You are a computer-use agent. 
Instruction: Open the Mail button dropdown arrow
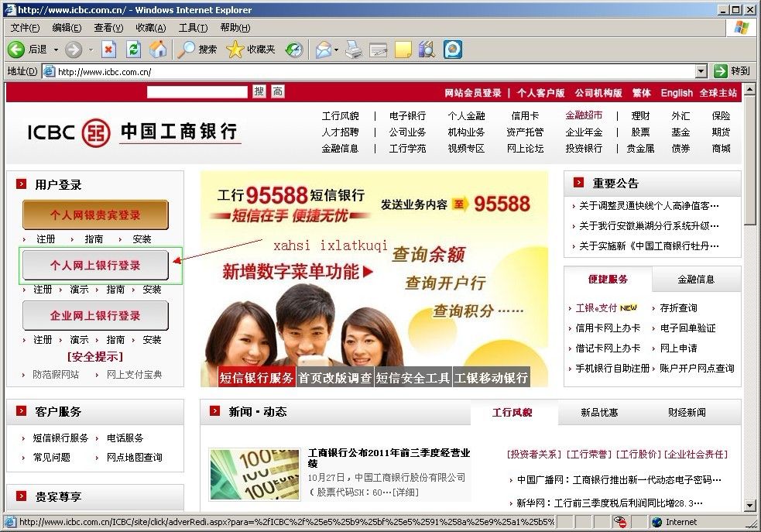tap(336, 50)
